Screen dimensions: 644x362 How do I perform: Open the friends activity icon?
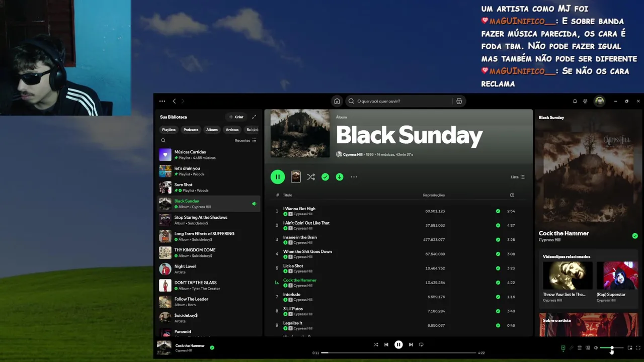(x=585, y=101)
